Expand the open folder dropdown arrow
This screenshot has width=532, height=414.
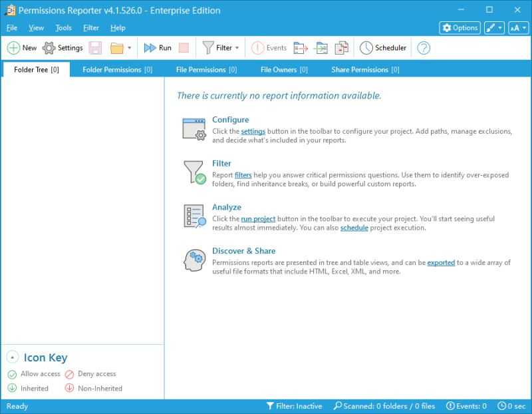(x=129, y=48)
